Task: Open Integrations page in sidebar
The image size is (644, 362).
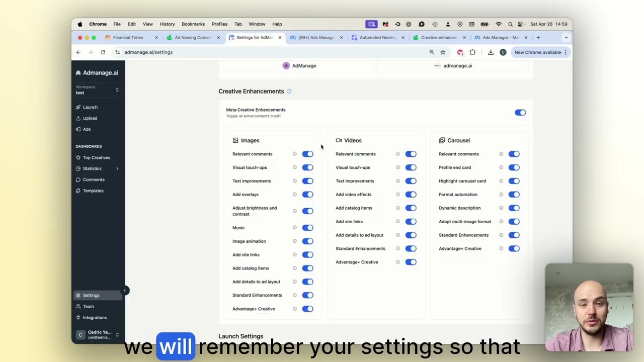Action: tap(95, 317)
